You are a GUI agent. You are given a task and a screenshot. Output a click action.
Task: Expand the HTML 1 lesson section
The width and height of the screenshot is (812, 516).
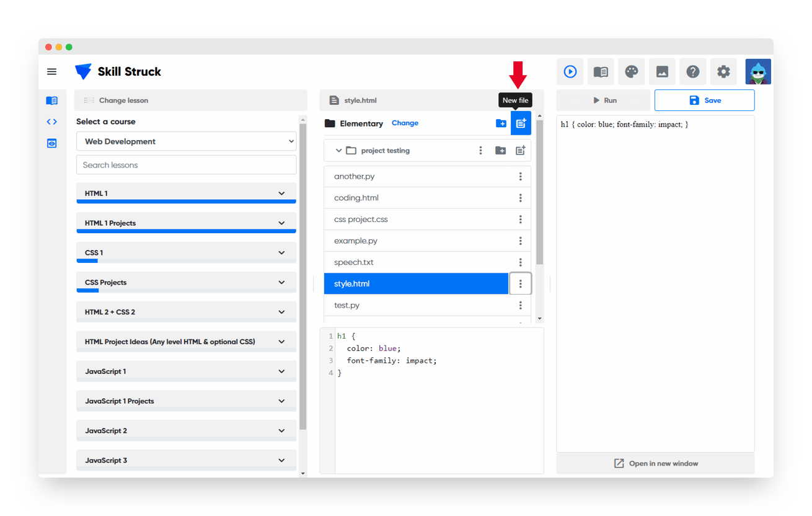pyautogui.click(x=186, y=193)
